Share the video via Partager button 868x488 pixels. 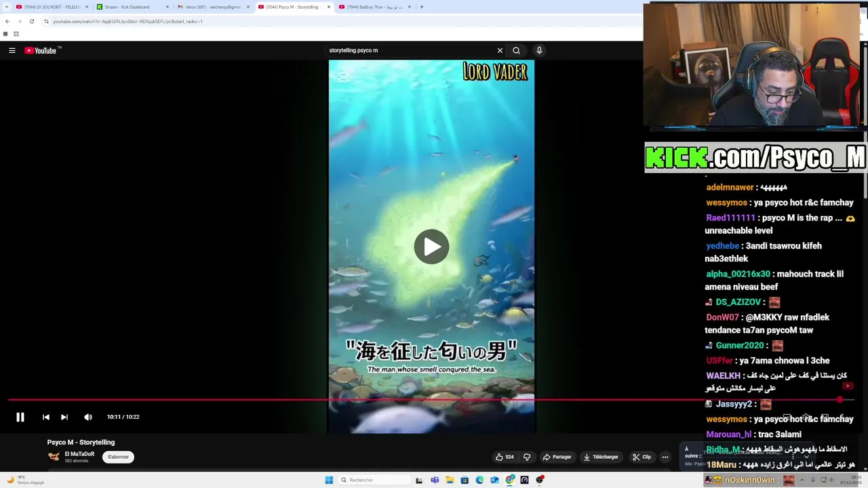(557, 457)
